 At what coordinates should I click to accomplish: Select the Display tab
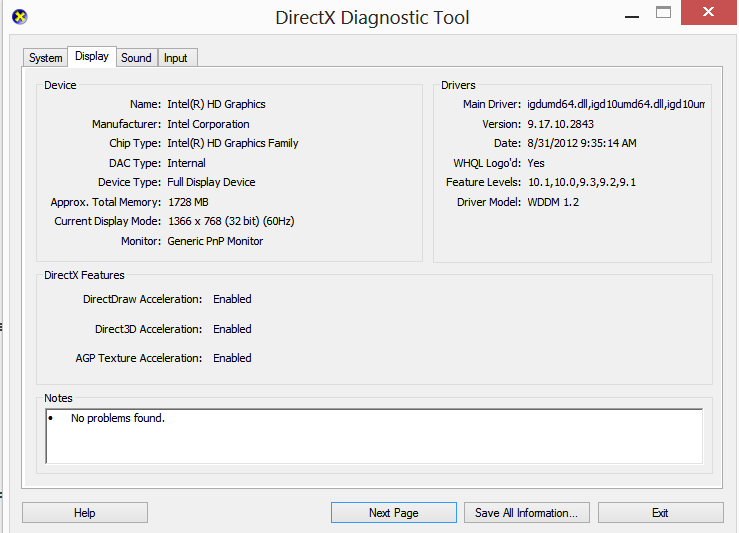point(92,56)
